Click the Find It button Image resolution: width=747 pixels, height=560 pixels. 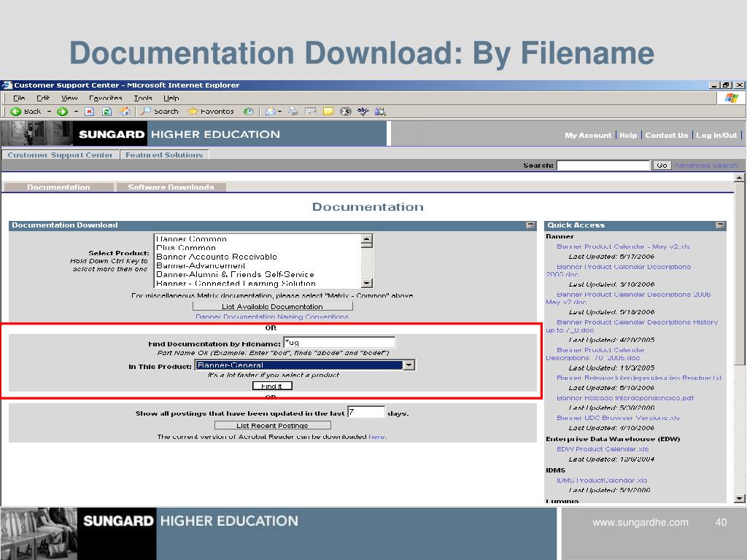(272, 386)
